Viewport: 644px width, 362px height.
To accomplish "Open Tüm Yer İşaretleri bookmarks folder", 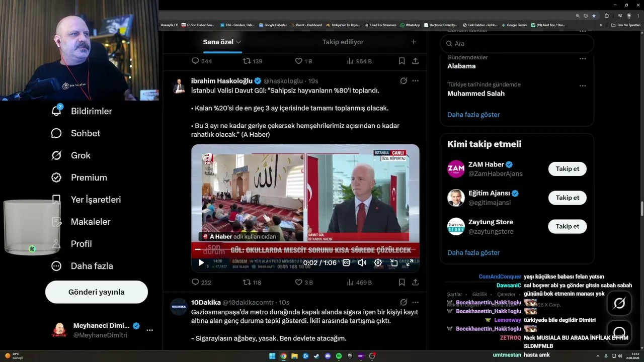I will [x=625, y=25].
